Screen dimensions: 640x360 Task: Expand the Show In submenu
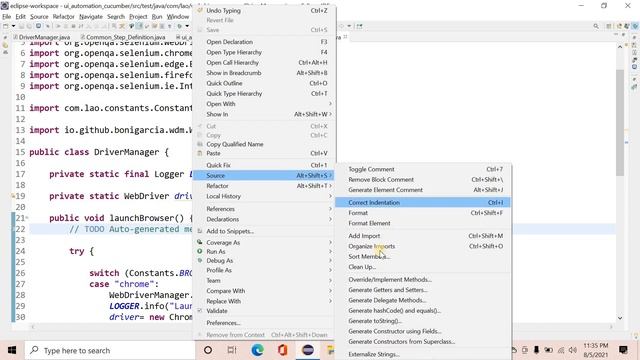pyautogui.click(x=330, y=114)
